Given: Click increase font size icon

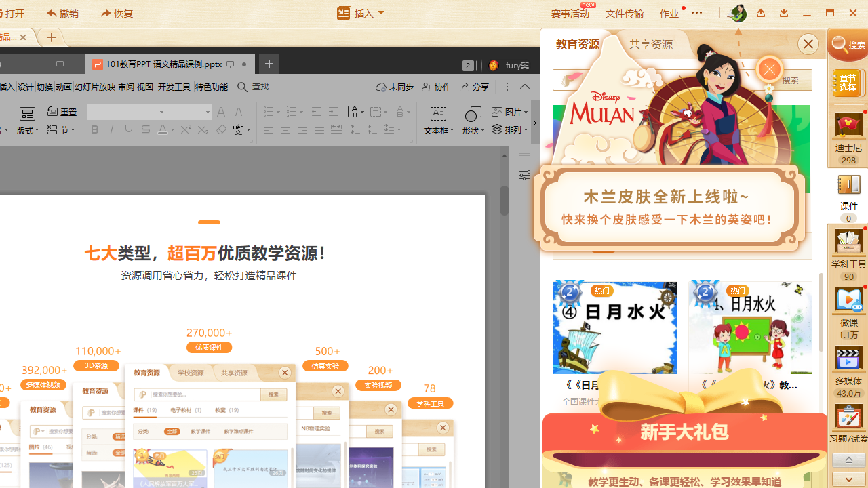Looking at the screenshot, I should (x=222, y=112).
